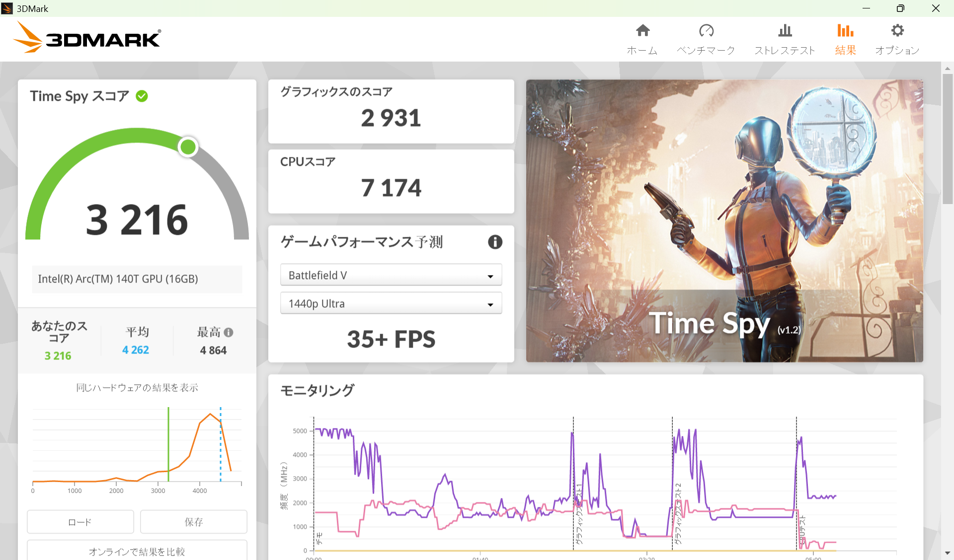Select the Results bar-chart icon
This screenshot has height=560, width=954.
coord(845,31)
